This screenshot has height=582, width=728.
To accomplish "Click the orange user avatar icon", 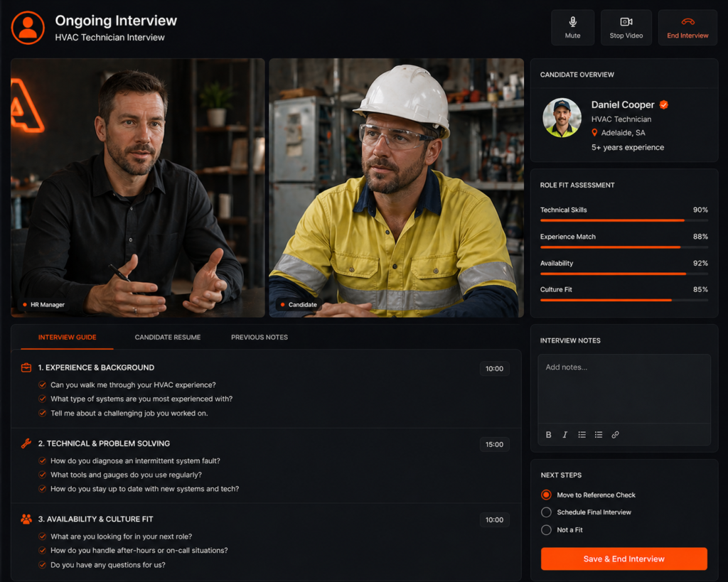I will tap(28, 28).
